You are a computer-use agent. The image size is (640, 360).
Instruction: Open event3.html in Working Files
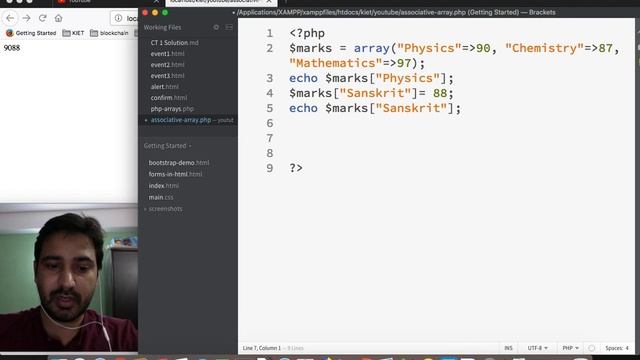tap(167, 76)
